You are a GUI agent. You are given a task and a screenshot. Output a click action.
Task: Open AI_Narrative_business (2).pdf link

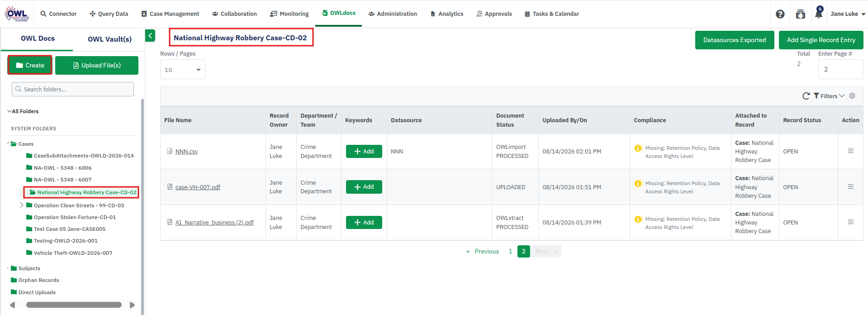point(214,222)
